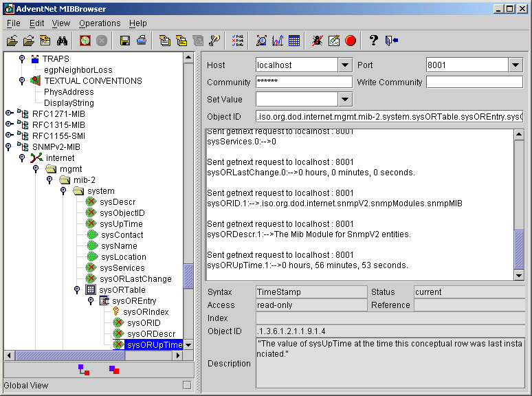This screenshot has height=396, width=532.
Task: Click the disabled grey GetBulk icon
Action: (198, 41)
